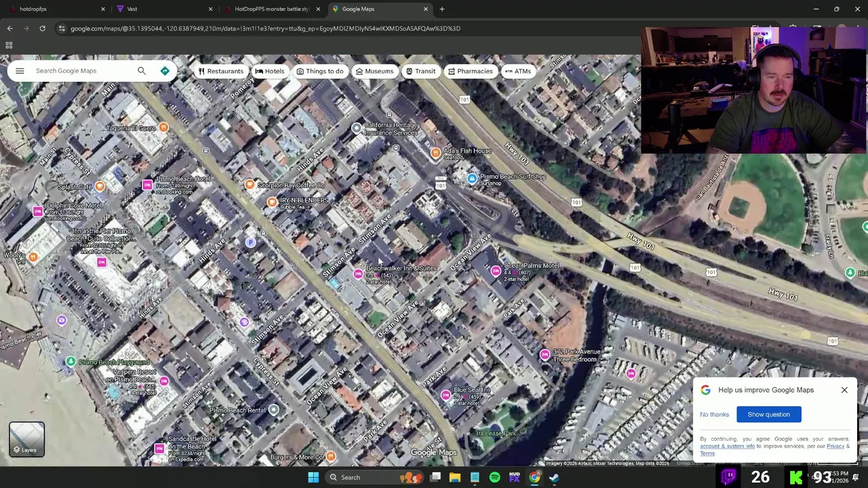
Task: Select the Blue Seal Inn hotel pin
Action: coord(446,395)
